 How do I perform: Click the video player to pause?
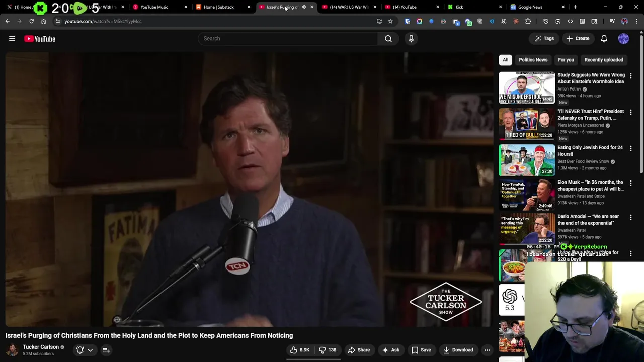click(x=250, y=190)
